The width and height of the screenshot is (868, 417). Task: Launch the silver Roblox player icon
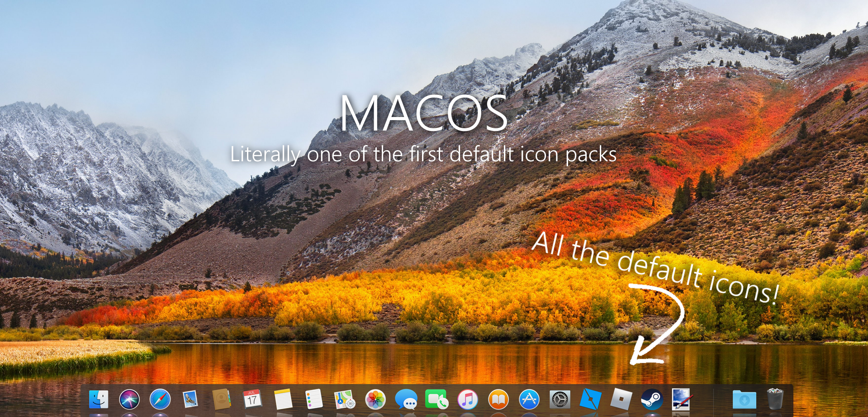point(621,399)
